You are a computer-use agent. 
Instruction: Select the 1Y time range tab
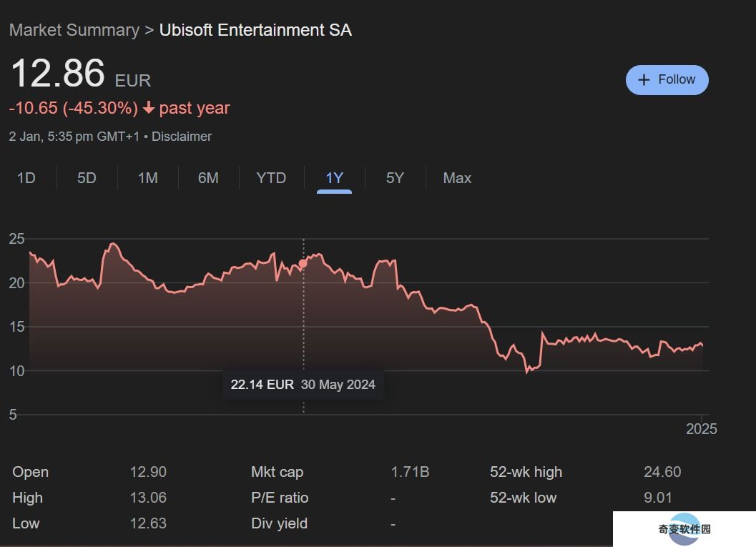[x=334, y=178]
